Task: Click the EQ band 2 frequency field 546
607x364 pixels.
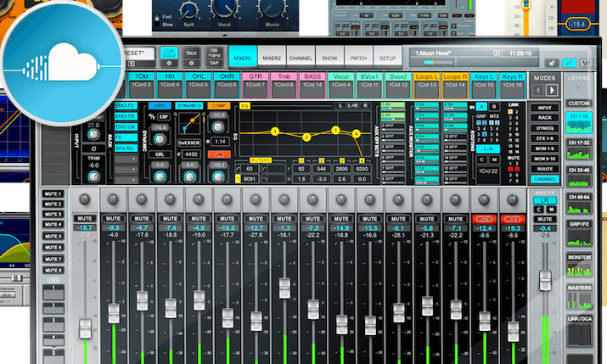Action: click(x=321, y=169)
